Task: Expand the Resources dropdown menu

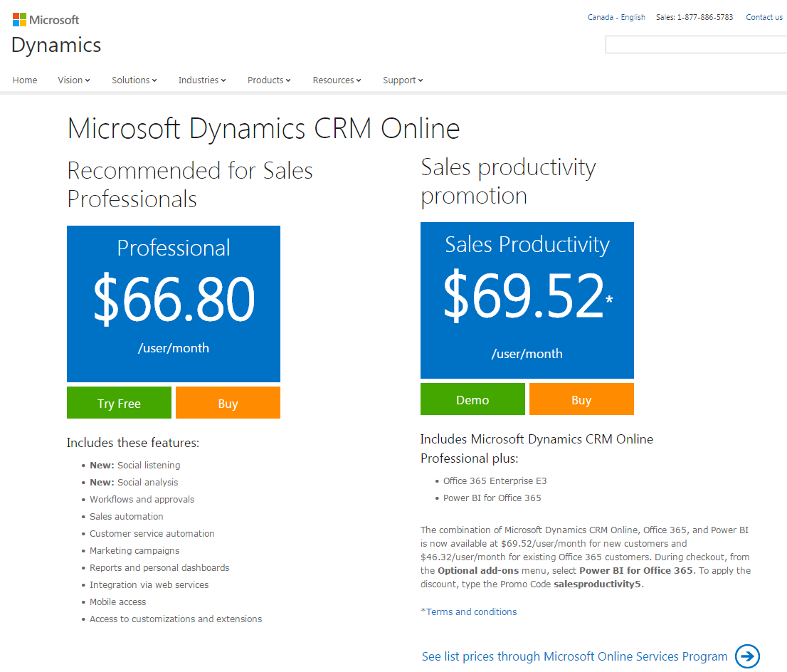Action: (x=337, y=80)
